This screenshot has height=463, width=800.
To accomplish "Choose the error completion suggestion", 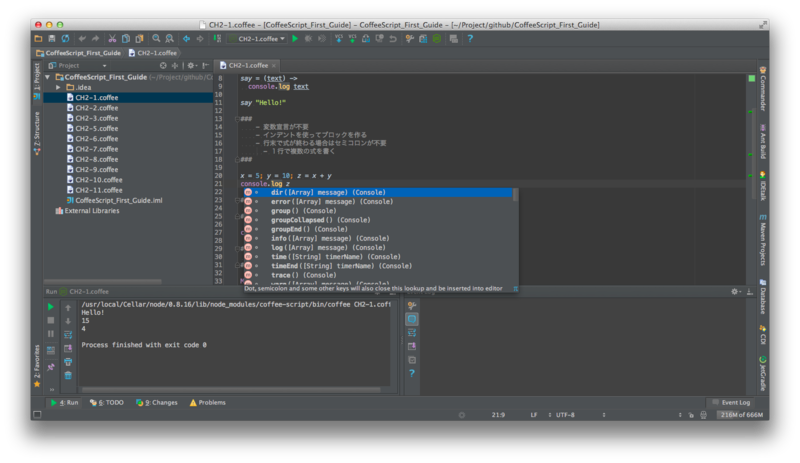I will (378, 202).
